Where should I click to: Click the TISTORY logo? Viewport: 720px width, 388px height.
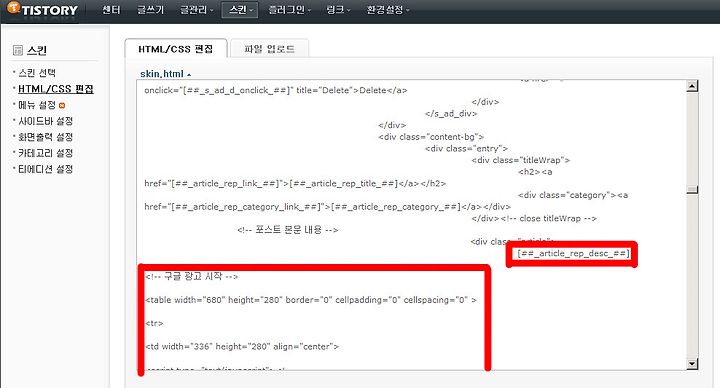42,9
